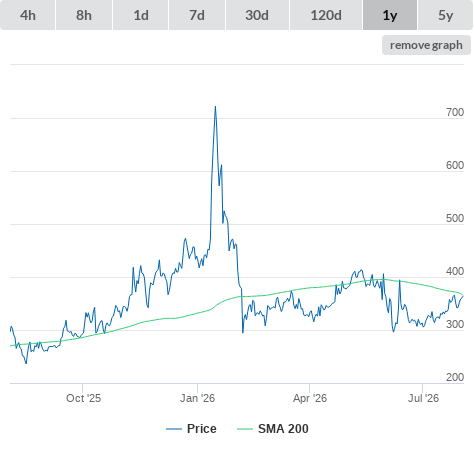This screenshot has height=455, width=474.
Task: Choose the 1d chart interval
Action: 141,15
